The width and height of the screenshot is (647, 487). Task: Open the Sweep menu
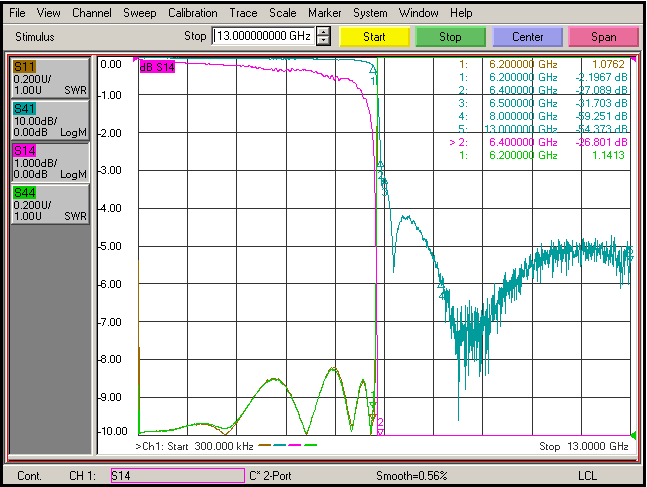coord(140,13)
